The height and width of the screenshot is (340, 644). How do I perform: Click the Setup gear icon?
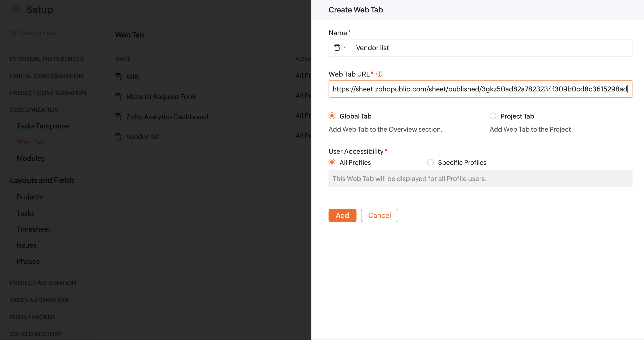tap(16, 9)
